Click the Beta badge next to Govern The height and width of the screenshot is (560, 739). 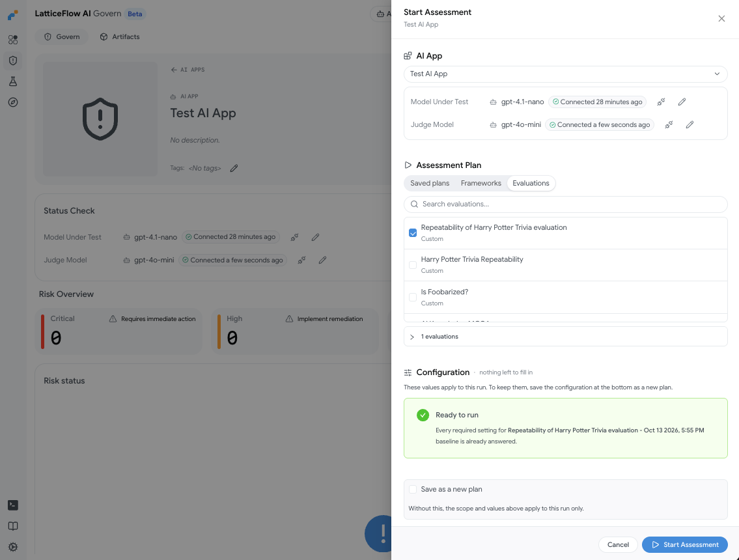tap(135, 14)
